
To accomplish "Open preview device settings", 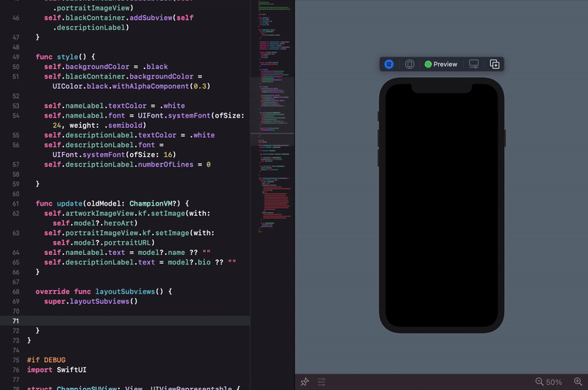I will coord(473,65).
